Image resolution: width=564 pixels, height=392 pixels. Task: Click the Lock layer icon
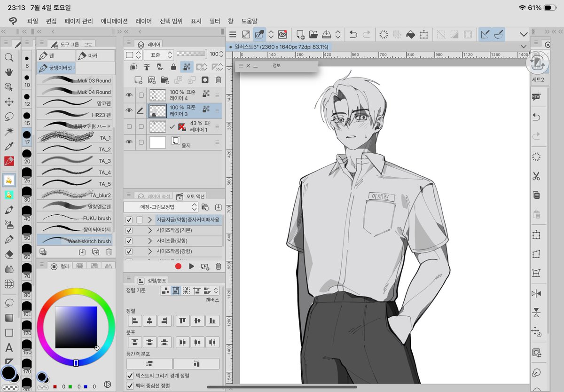[x=173, y=67]
